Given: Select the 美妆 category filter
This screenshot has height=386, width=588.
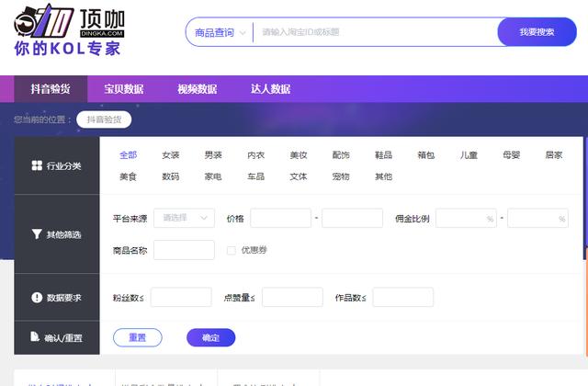Looking at the screenshot, I should click(299, 155).
